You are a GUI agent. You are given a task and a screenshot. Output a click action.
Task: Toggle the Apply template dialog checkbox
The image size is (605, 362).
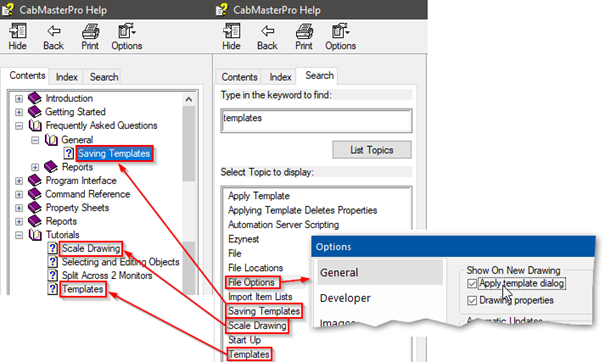[472, 284]
